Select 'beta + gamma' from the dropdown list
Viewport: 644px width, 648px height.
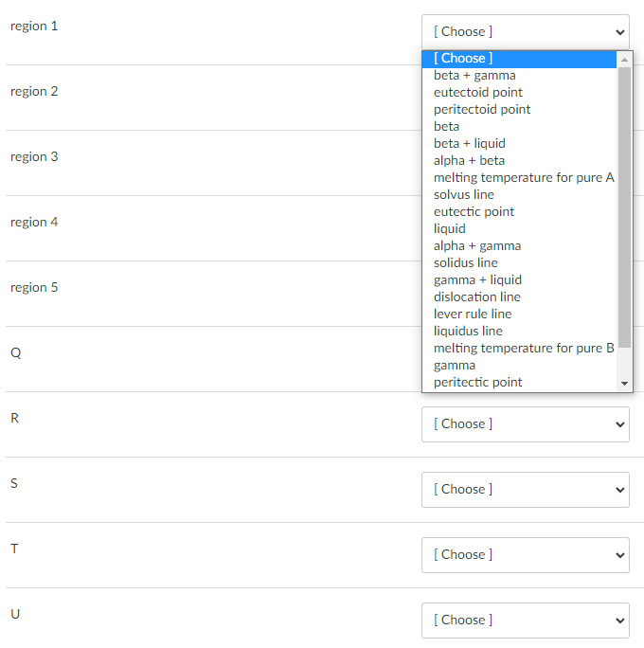click(x=474, y=75)
